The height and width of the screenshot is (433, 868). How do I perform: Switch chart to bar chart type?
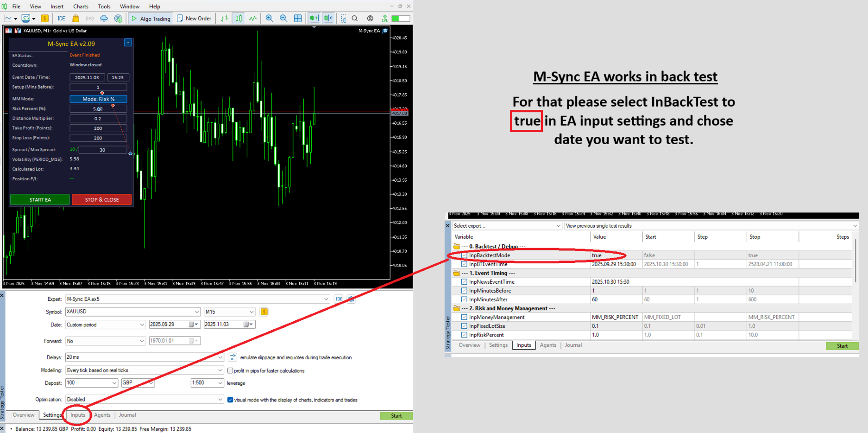pos(225,19)
